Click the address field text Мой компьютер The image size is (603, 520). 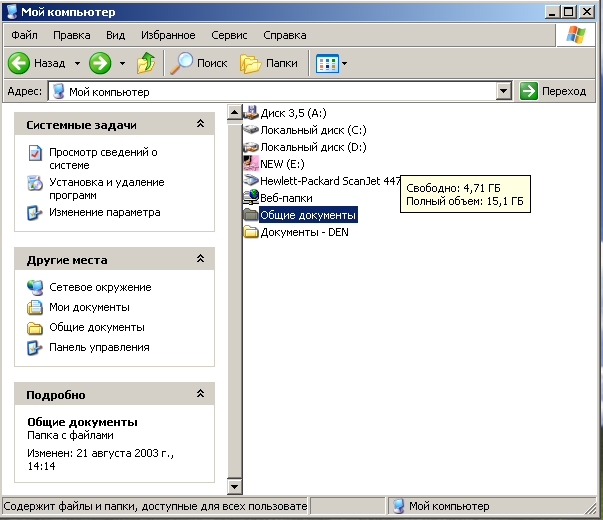pyautogui.click(x=109, y=92)
